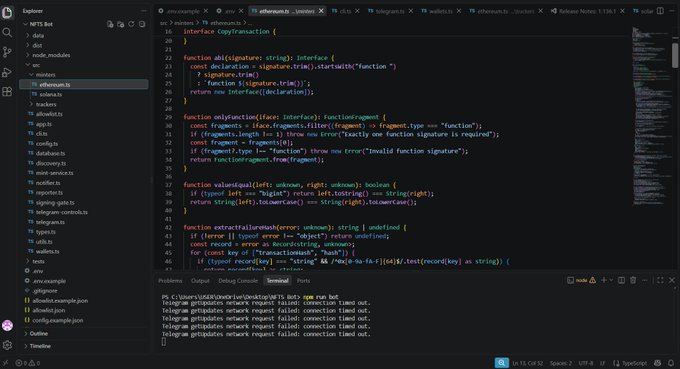Open notifications bell in status bar
The image size is (680, 369).
click(671, 363)
